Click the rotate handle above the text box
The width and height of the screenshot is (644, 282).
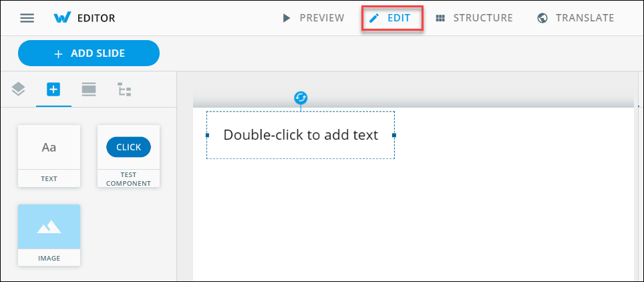pos(301,98)
